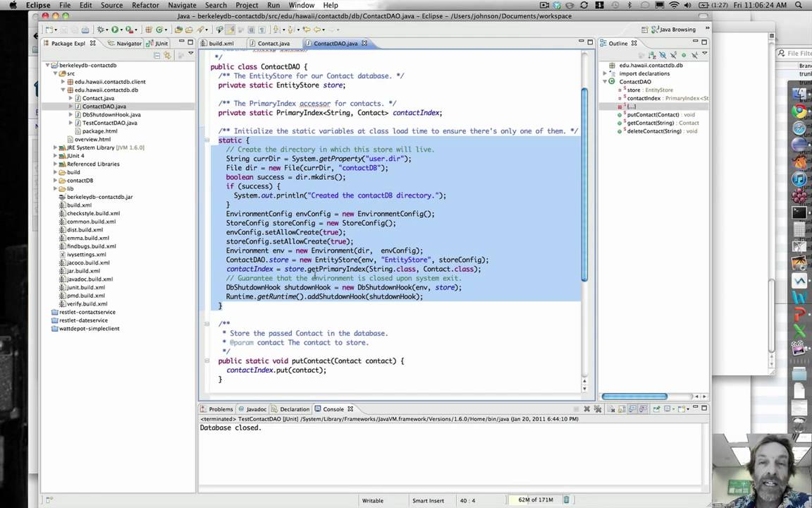
Task: Click the New file toolbar icon
Action: (x=49, y=30)
